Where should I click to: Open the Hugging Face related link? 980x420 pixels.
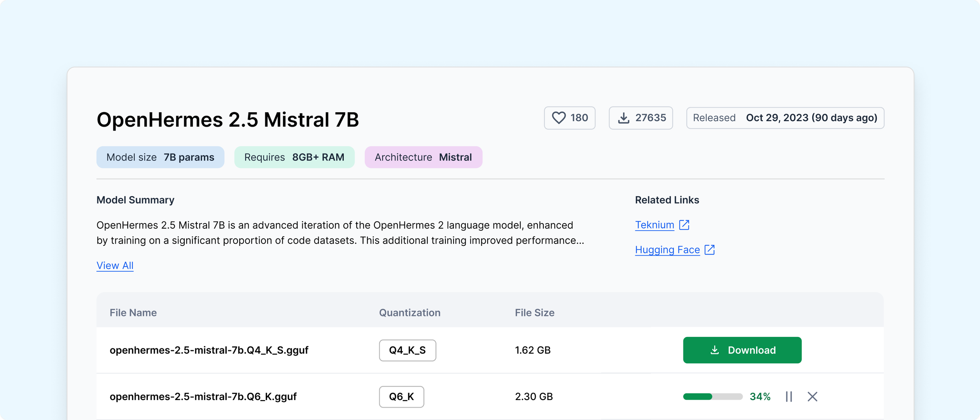pyautogui.click(x=667, y=250)
